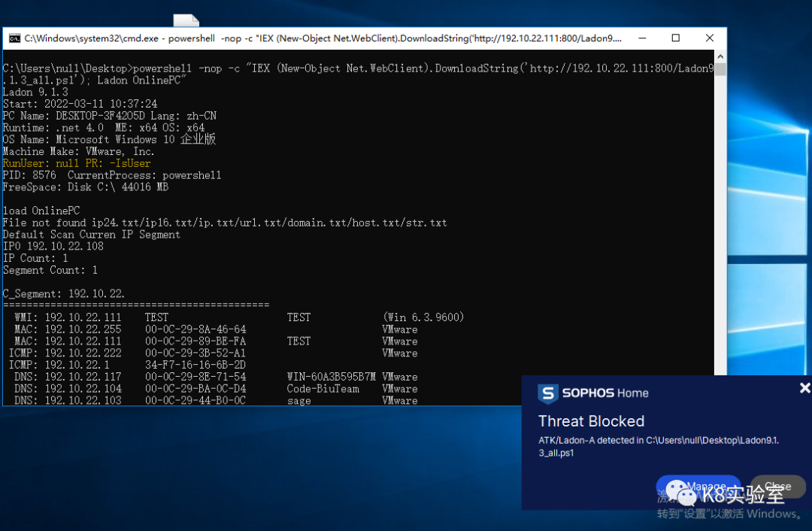This screenshot has height=531, width=812.
Task: Click the 'load OnlinePC' line
Action: click(41, 211)
